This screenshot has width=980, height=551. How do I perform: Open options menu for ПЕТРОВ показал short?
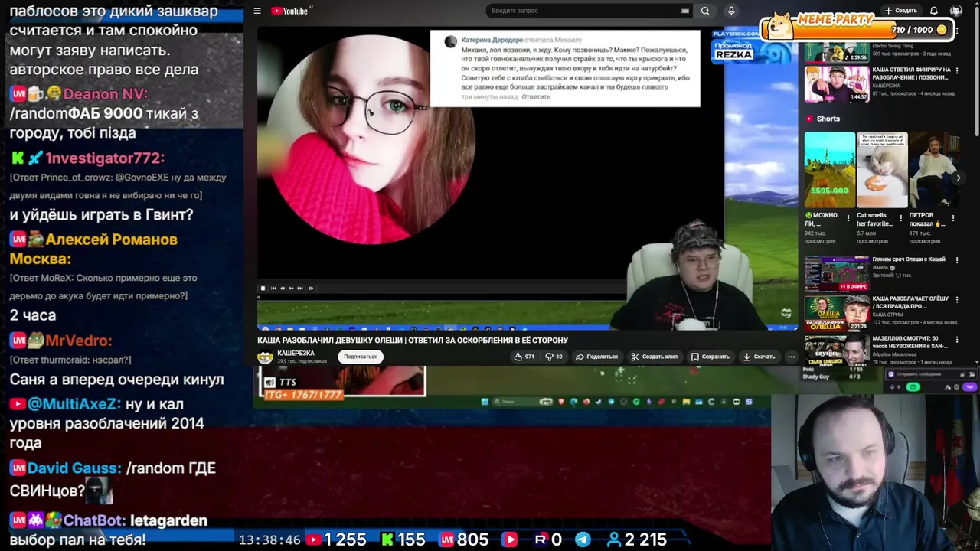(x=953, y=219)
